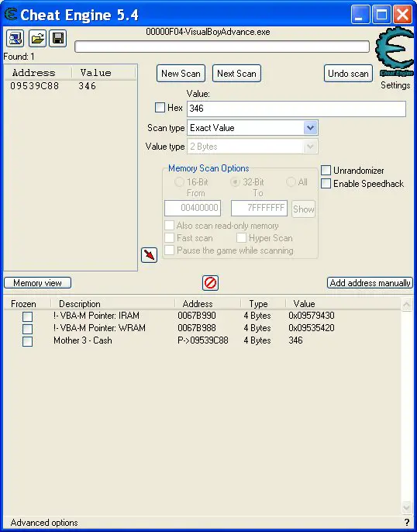Maximize the Cheat Engine window
Image resolution: width=417 pixels, height=532 pixels.
(381, 14)
